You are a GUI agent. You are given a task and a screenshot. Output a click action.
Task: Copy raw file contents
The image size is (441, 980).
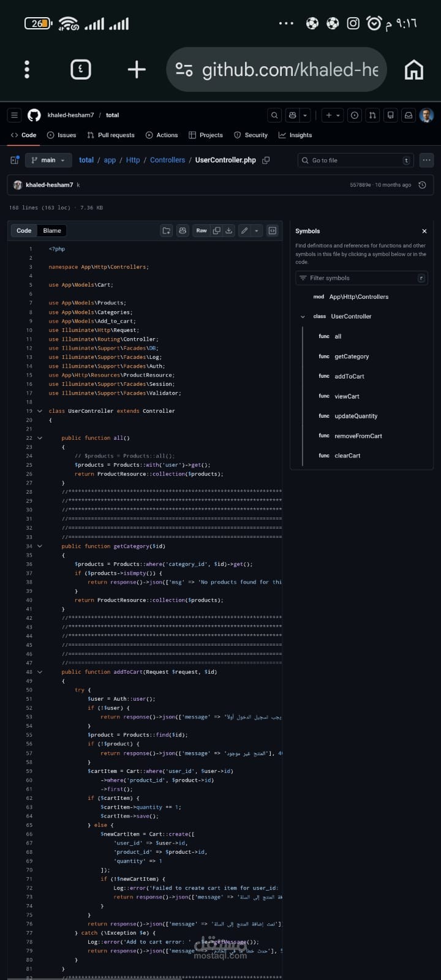coord(216,231)
